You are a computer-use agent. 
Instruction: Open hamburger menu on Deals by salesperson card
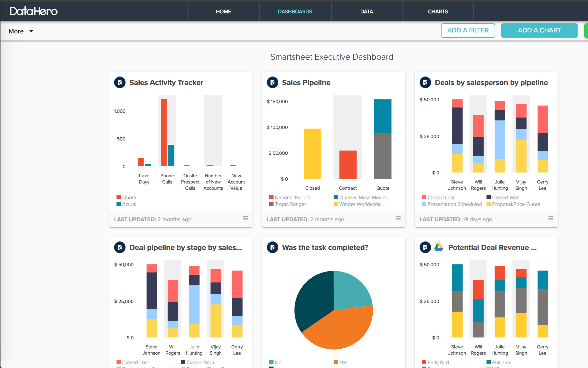(551, 218)
